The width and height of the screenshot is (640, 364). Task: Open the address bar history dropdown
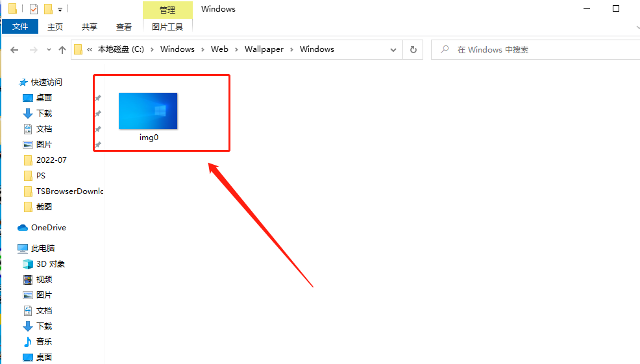click(x=393, y=49)
